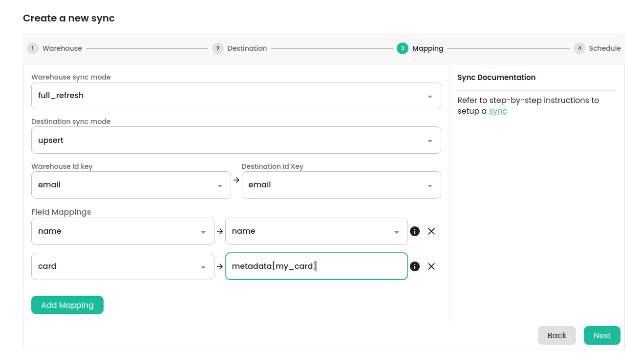Open Warehouse sync mode dropdown
Viewport: 642px width, 364px height.
click(236, 96)
